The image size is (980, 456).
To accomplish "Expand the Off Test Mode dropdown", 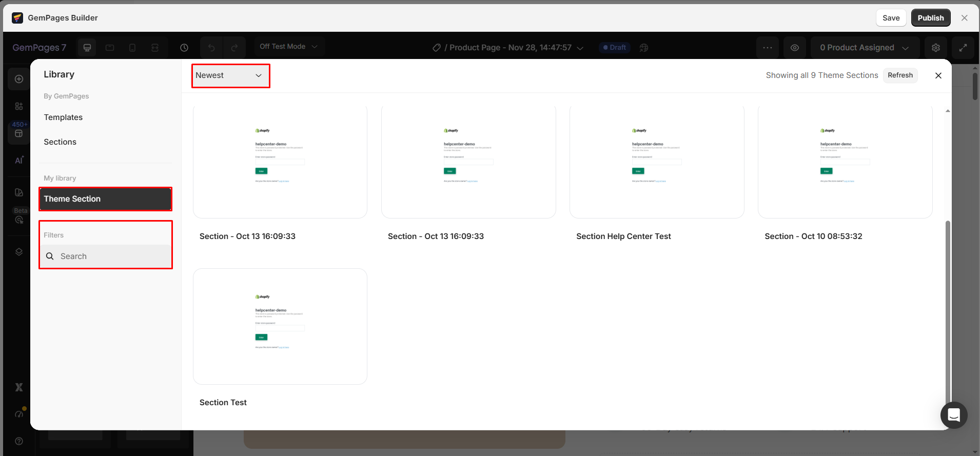I will [x=289, y=47].
